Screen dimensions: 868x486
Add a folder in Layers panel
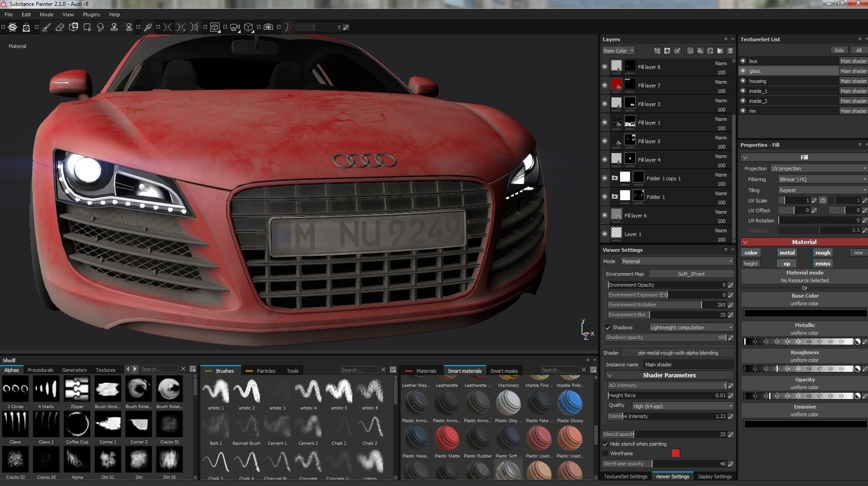720,51
